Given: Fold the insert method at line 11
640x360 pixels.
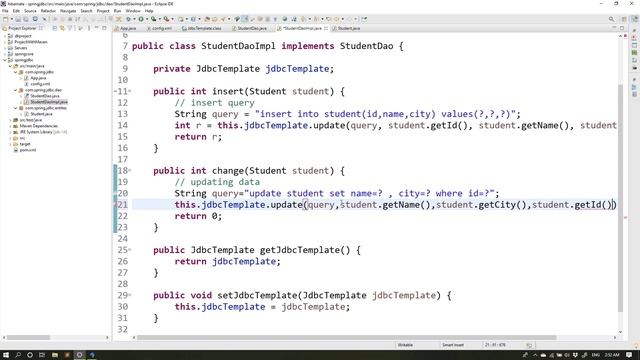Looking at the screenshot, I should coord(130,91).
